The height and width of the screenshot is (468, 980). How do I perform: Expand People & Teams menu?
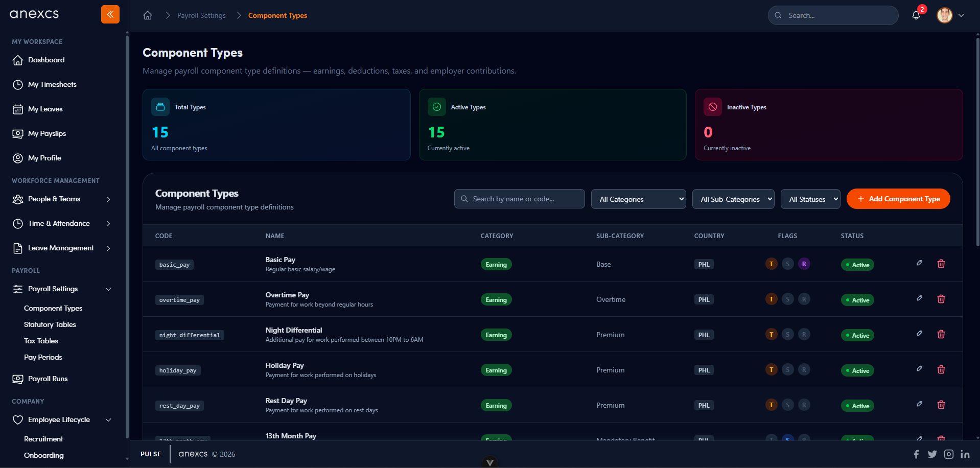[62, 199]
